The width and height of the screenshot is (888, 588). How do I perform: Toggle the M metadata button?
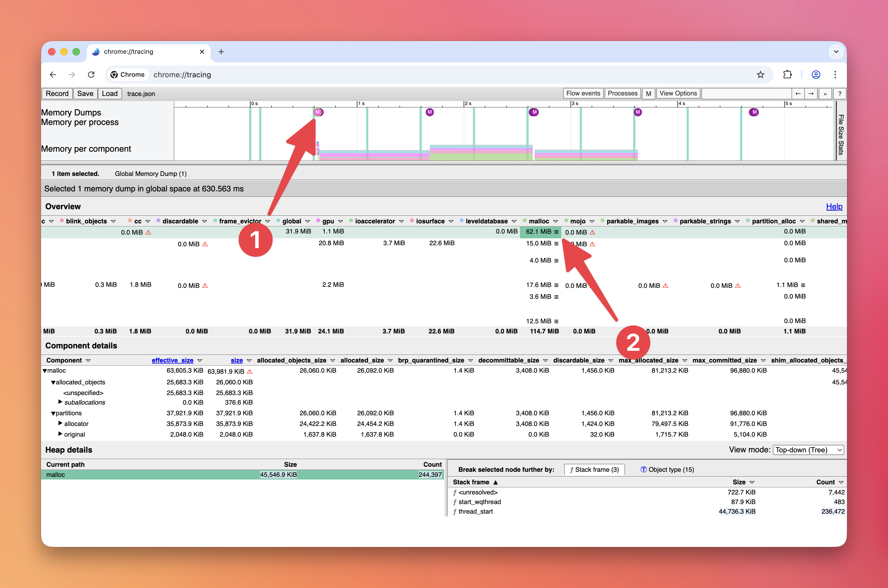648,93
